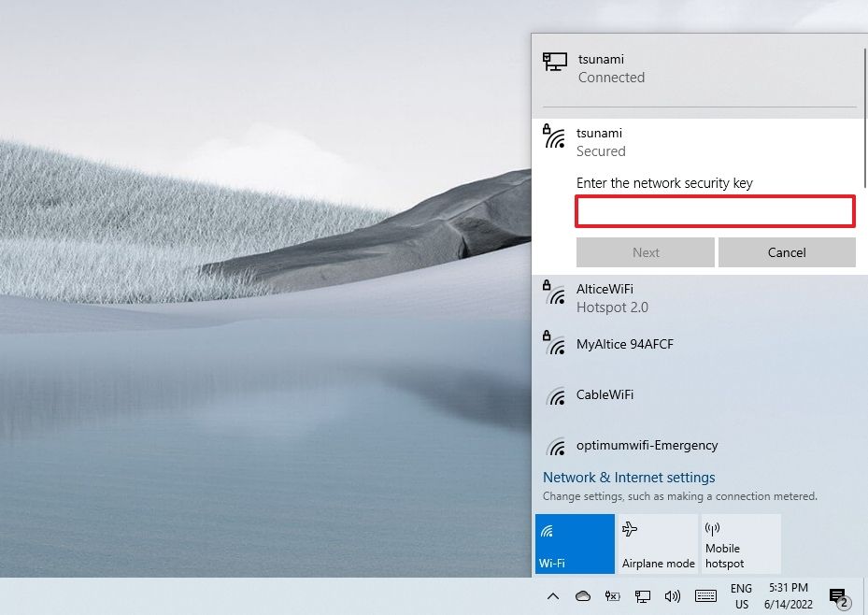Click inside the network security key field
Viewport: 868px width, 615px height.
click(x=715, y=211)
